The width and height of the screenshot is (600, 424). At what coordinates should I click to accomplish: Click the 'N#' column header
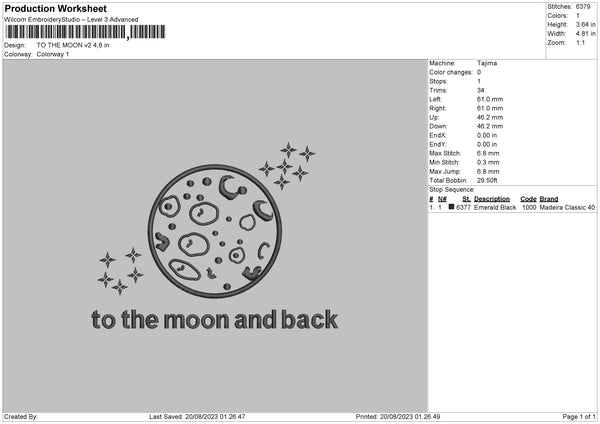coord(442,199)
